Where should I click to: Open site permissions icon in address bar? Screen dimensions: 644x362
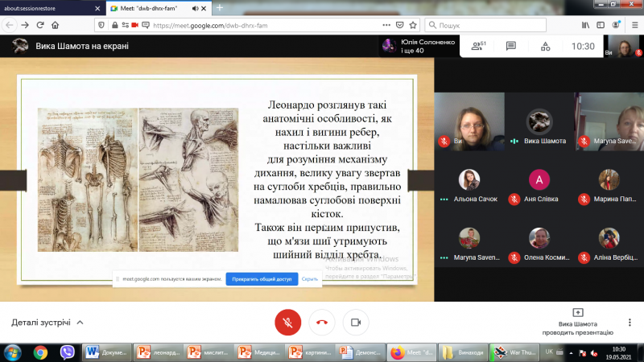click(125, 25)
